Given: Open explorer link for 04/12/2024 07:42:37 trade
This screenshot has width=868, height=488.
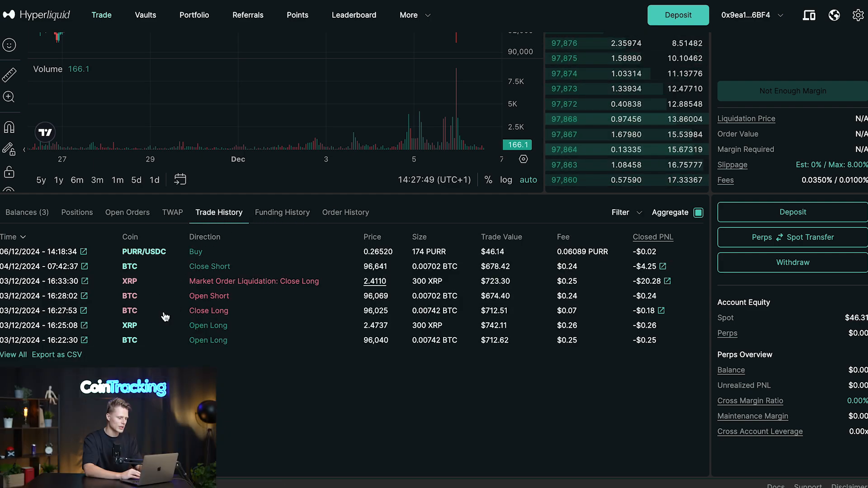Looking at the screenshot, I should 85,266.
